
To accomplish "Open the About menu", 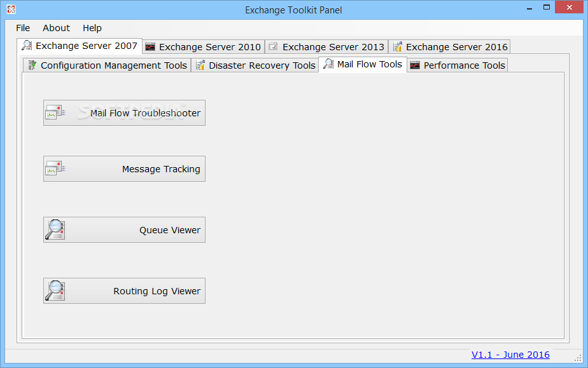I will 56,28.
